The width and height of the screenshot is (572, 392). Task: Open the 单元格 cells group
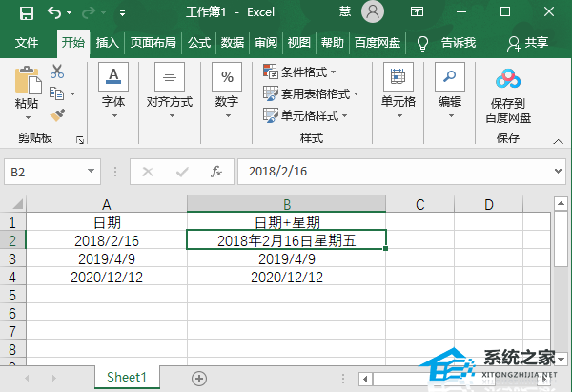[x=398, y=92]
